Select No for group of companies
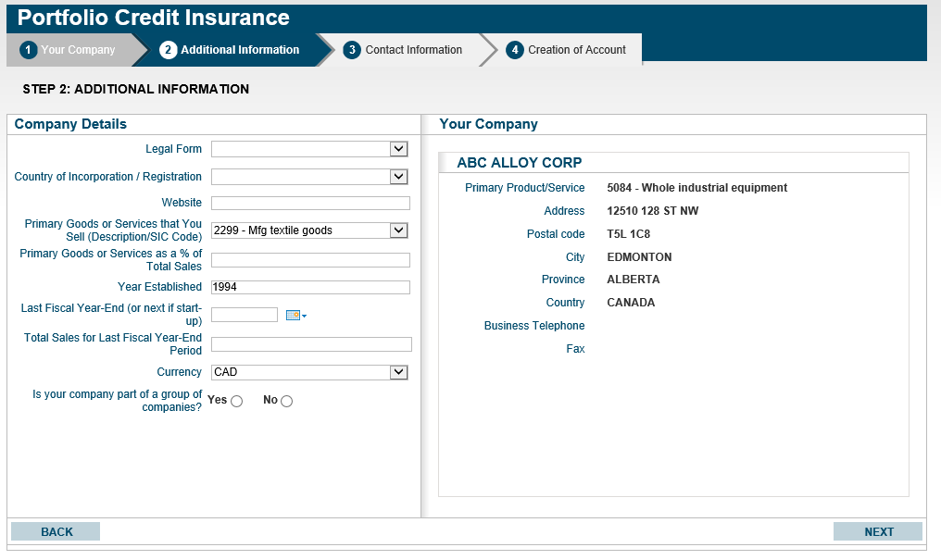Screen dimensions: 941x560 coord(287,401)
